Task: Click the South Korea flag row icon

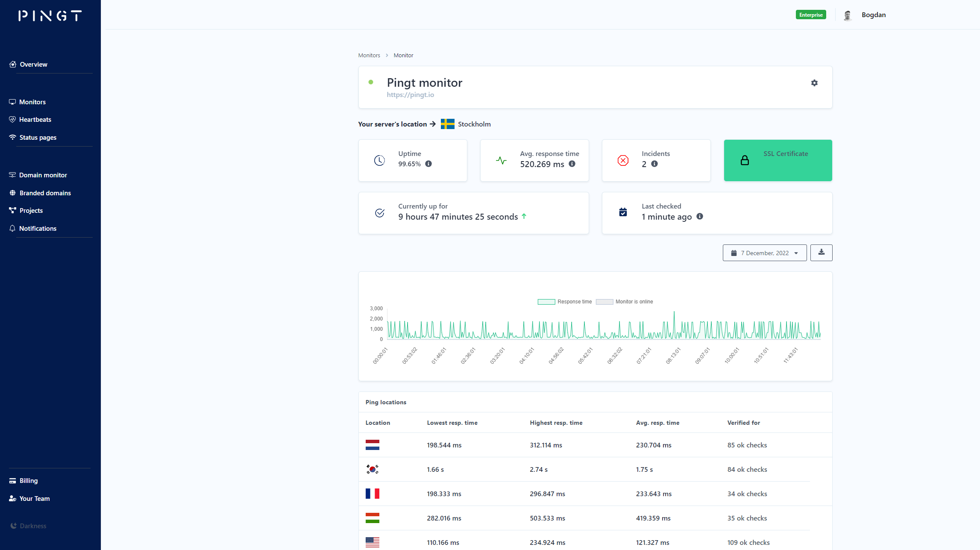Action: 372,469
